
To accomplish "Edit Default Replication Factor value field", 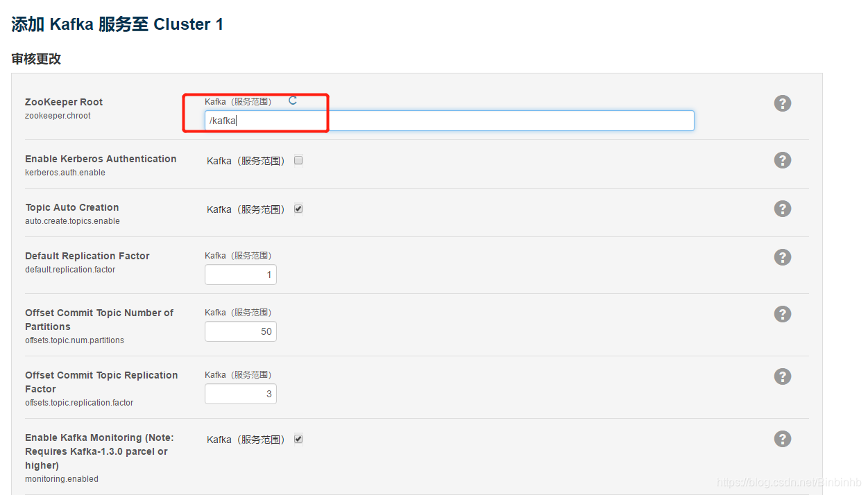I will [240, 275].
